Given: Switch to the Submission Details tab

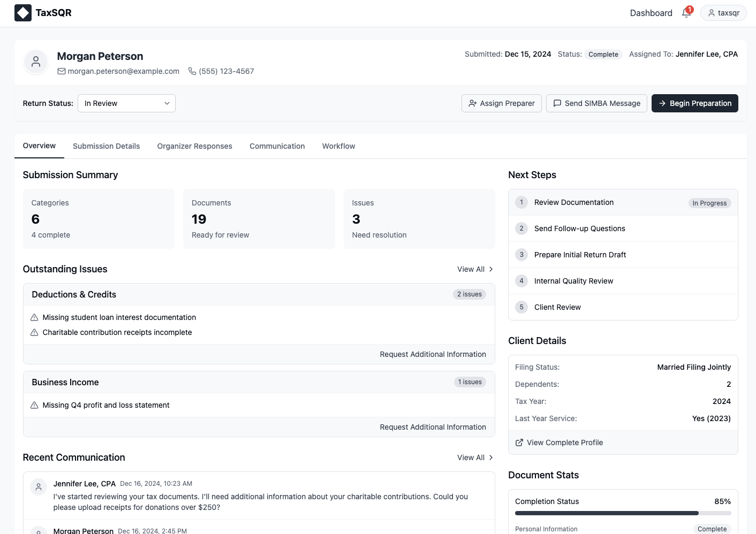Looking at the screenshot, I should [x=106, y=146].
